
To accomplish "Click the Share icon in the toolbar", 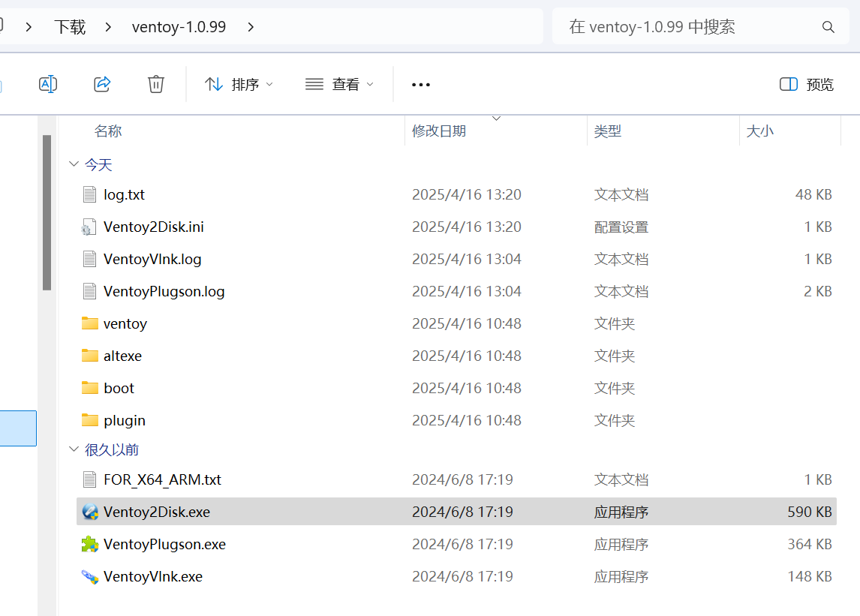I will (x=102, y=85).
